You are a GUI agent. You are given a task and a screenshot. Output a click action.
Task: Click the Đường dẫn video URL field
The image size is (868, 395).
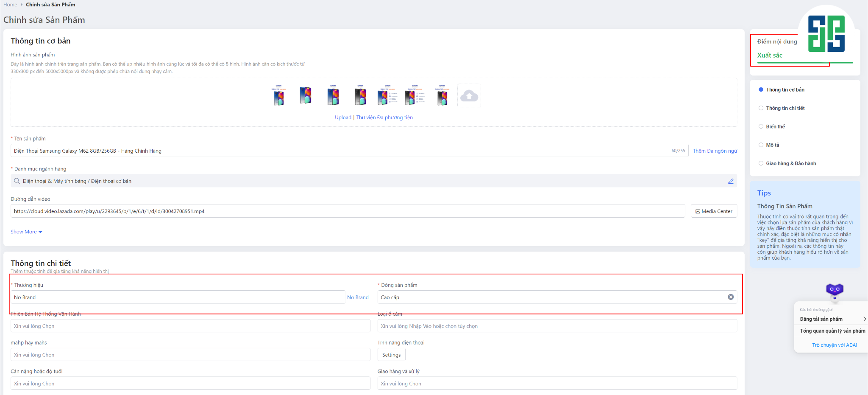tap(348, 211)
